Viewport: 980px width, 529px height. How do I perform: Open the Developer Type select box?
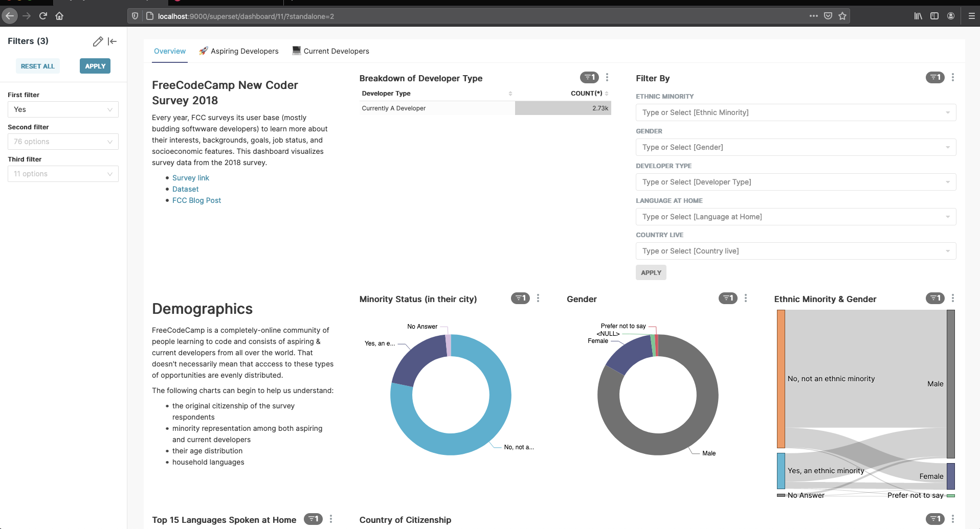(x=796, y=182)
